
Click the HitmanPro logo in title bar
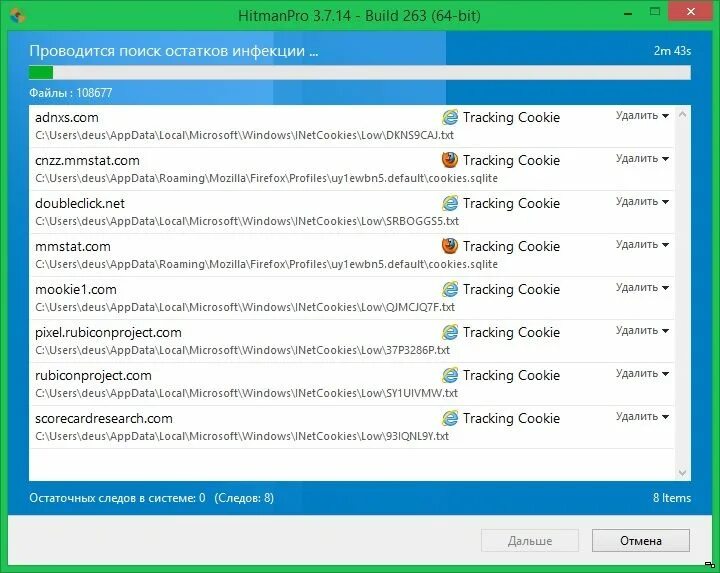click(17, 16)
